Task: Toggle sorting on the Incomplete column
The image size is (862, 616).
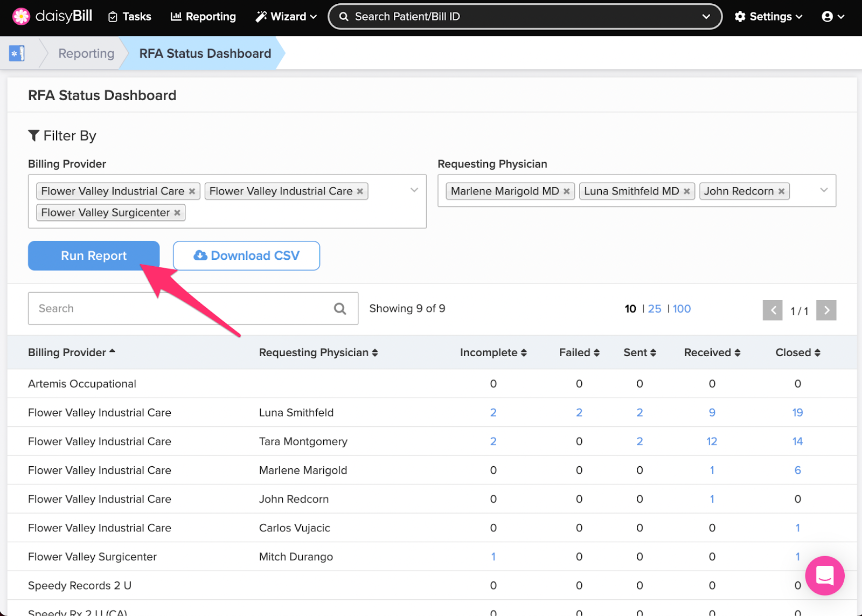Action: pyautogui.click(x=523, y=352)
